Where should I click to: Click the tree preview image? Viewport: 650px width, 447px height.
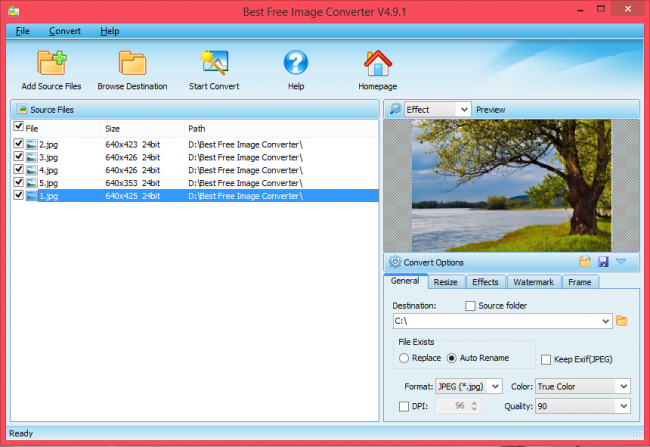[511, 185]
